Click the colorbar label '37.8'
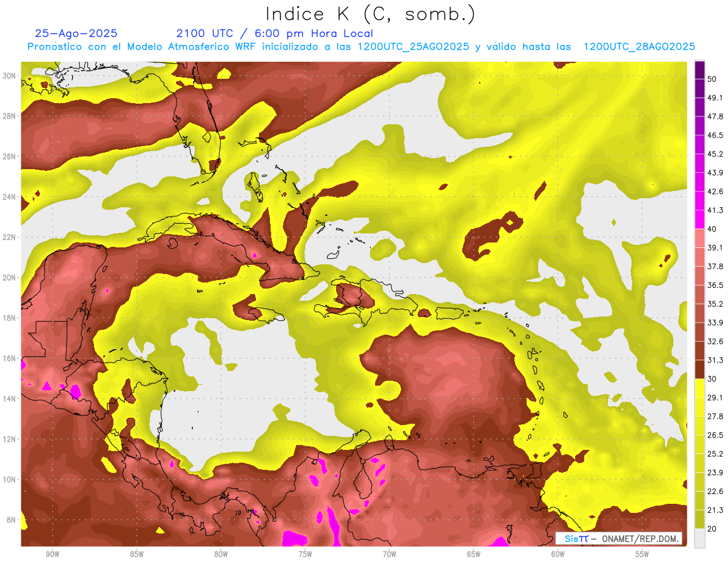Viewport: 728px width, 562px height. pyautogui.click(x=715, y=266)
